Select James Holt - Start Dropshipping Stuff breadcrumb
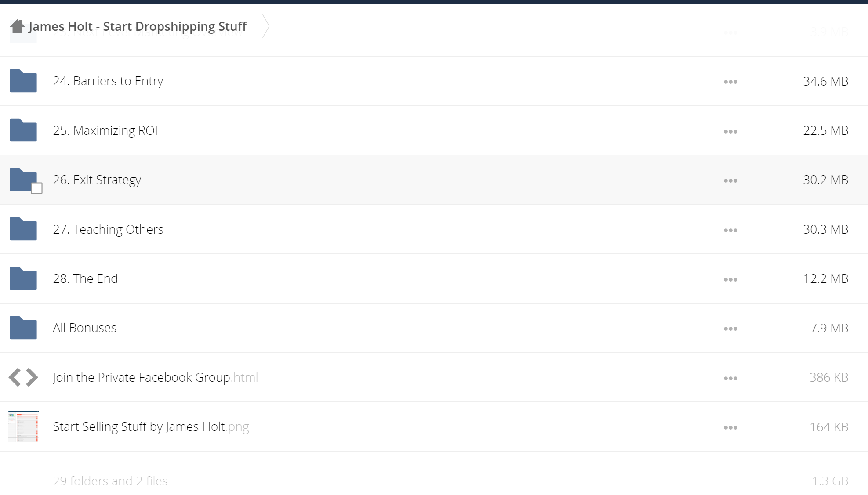This screenshot has width=868, height=495. [x=138, y=26]
